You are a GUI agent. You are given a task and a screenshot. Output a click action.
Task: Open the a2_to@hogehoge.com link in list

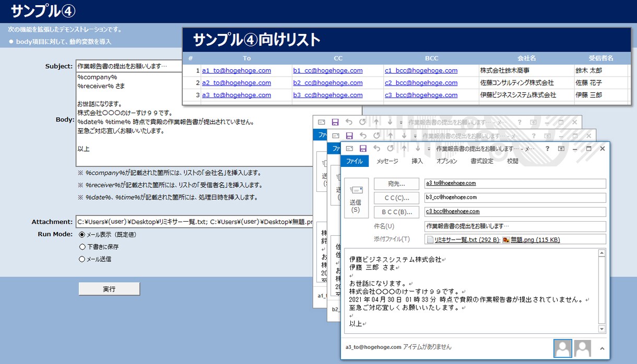click(237, 82)
